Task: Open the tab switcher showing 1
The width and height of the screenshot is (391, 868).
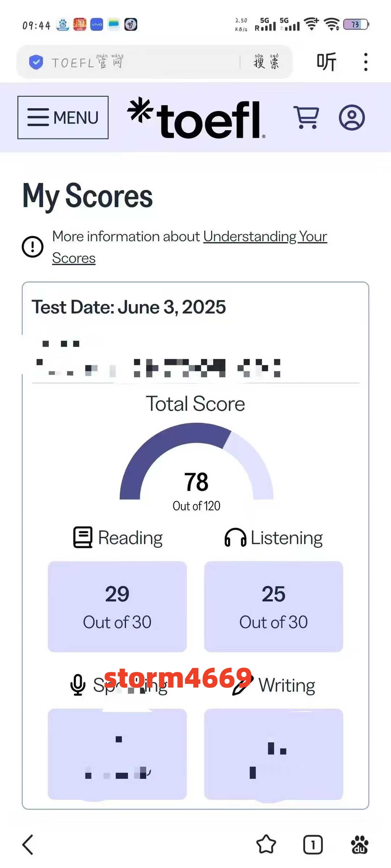Action: pos(313,845)
